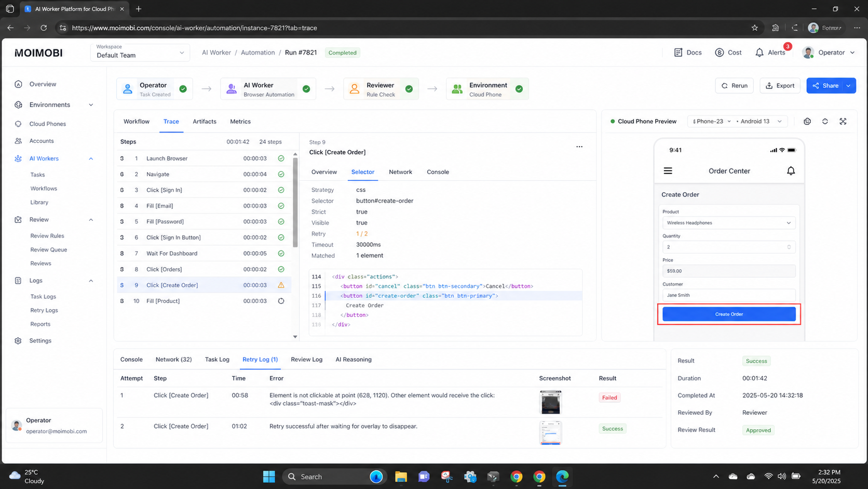This screenshot has width=868, height=489.
Task: Click the Overview sidebar icon
Action: point(18,84)
